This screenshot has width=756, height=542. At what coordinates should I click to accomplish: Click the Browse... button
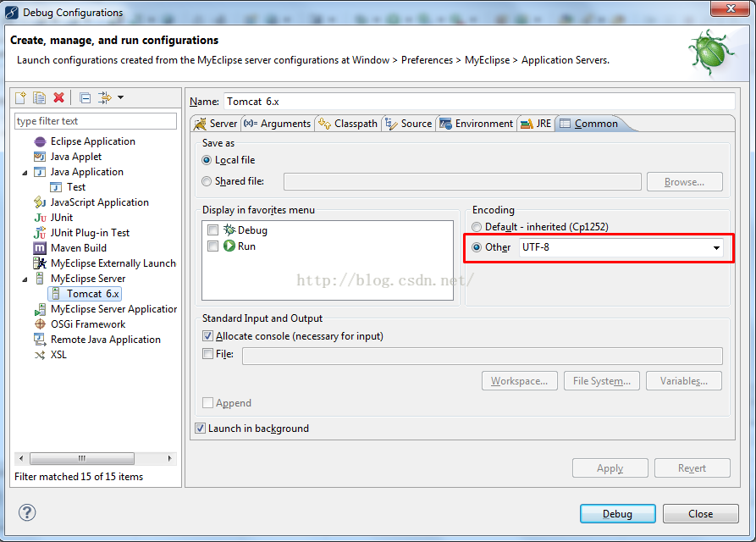click(x=685, y=182)
